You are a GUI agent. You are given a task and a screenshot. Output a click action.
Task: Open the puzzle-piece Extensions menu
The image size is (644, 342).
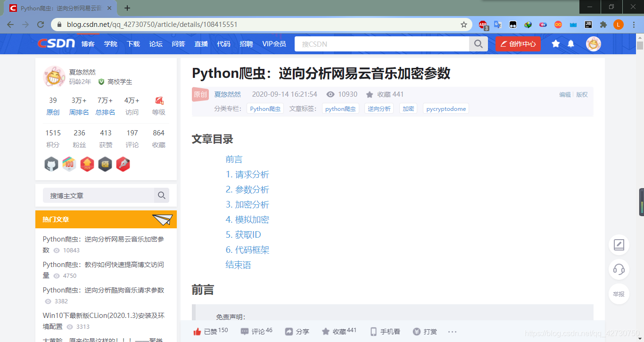(603, 25)
